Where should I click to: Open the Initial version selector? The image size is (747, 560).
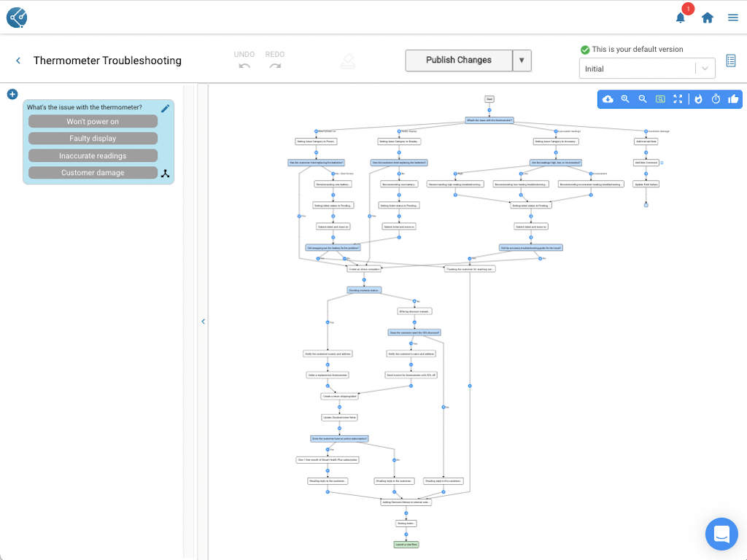pos(646,69)
